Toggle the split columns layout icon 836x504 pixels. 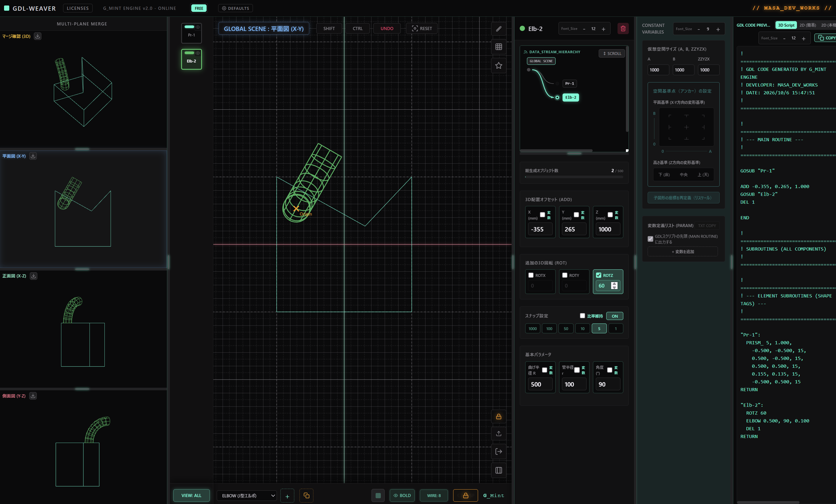498,470
